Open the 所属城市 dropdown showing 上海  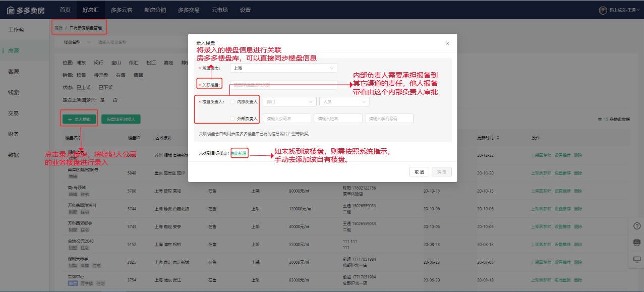tap(283, 68)
